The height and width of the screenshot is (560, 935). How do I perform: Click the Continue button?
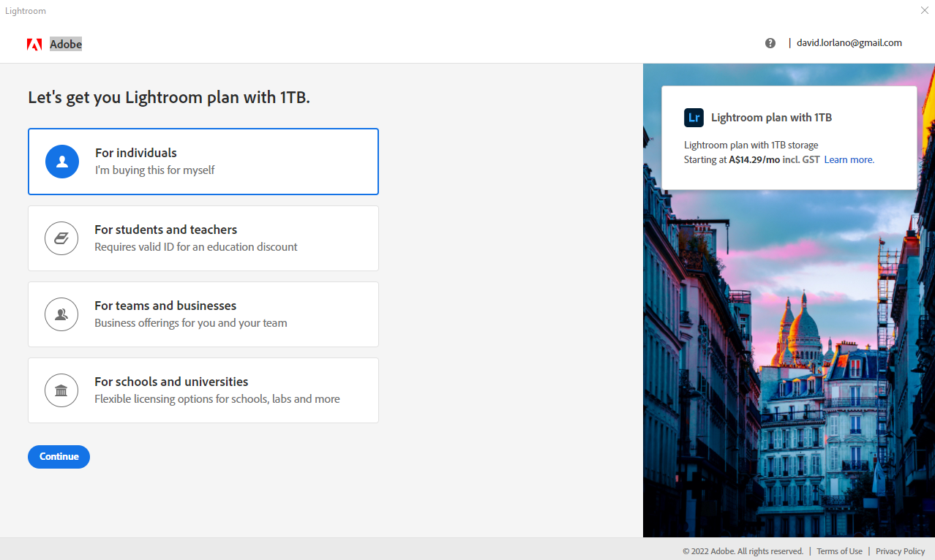(59, 456)
